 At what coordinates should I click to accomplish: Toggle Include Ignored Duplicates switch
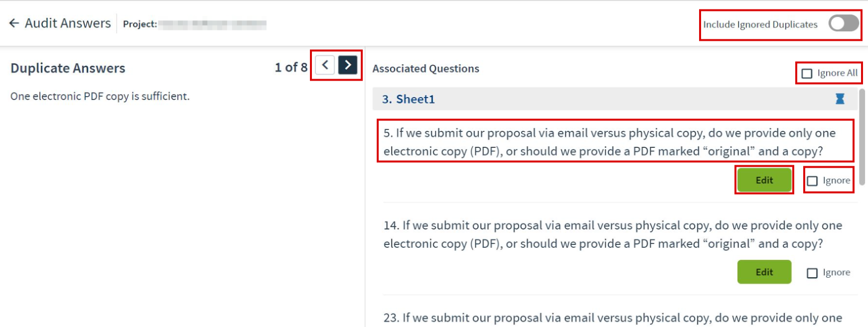click(844, 23)
